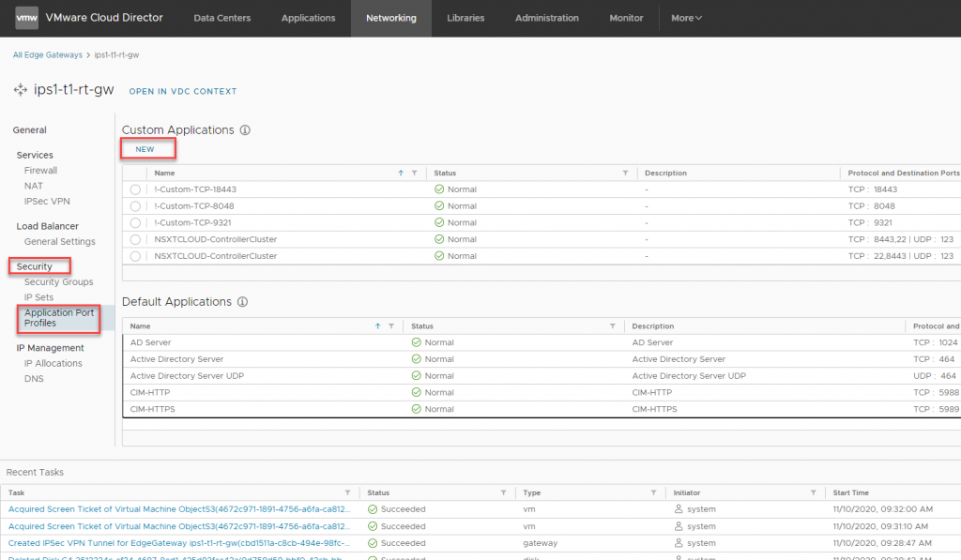Screen dimensions: 961x560
Task: Click the Task column filter icon
Action: (x=347, y=492)
